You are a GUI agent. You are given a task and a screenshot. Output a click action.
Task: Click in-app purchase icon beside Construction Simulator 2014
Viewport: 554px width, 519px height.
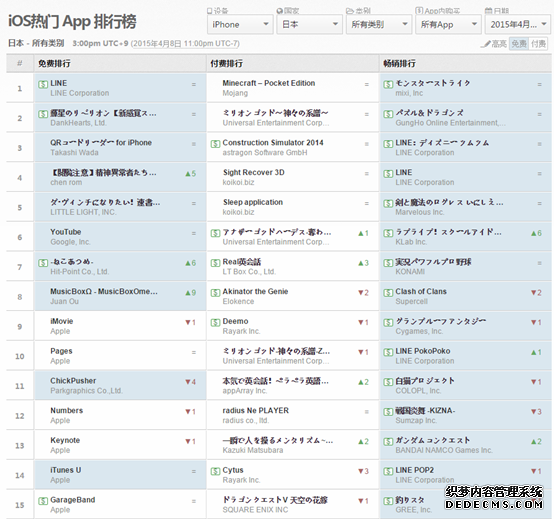pos(215,144)
